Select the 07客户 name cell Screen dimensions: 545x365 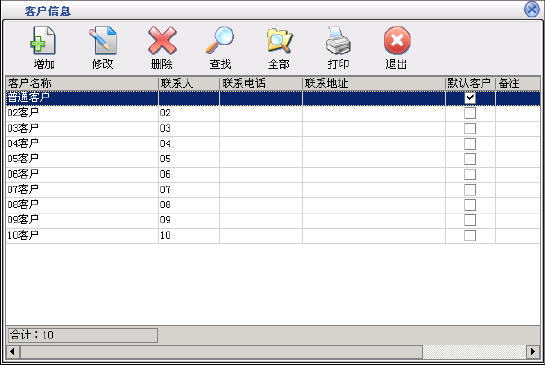(x=82, y=190)
